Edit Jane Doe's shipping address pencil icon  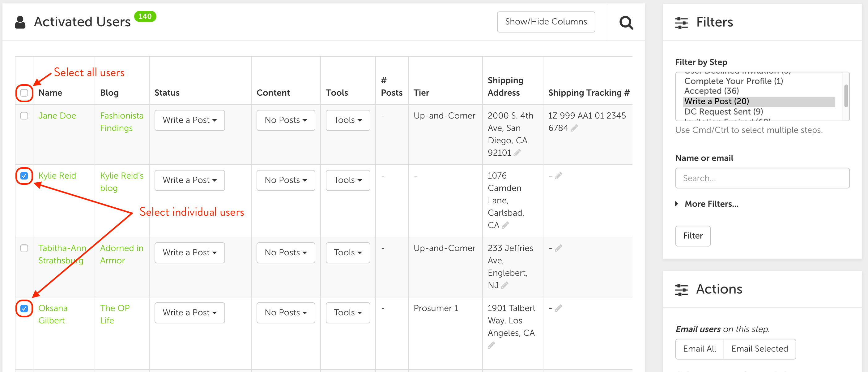(x=517, y=153)
